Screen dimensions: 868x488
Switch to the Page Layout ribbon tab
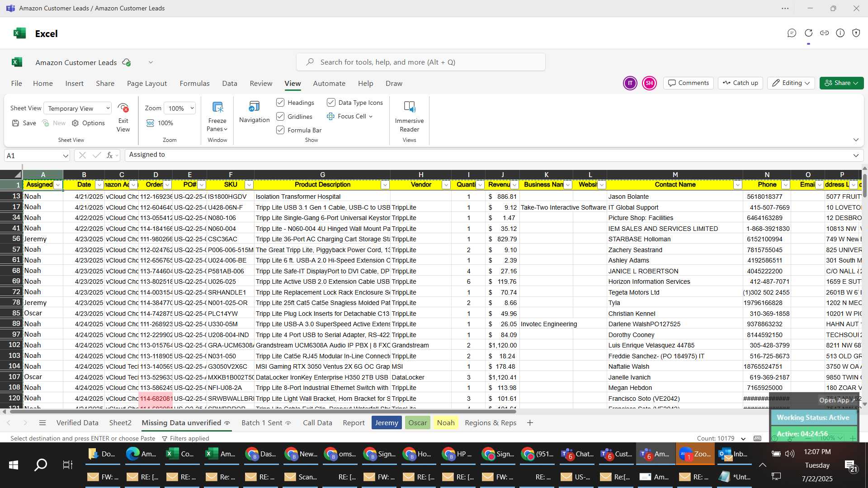(x=147, y=84)
